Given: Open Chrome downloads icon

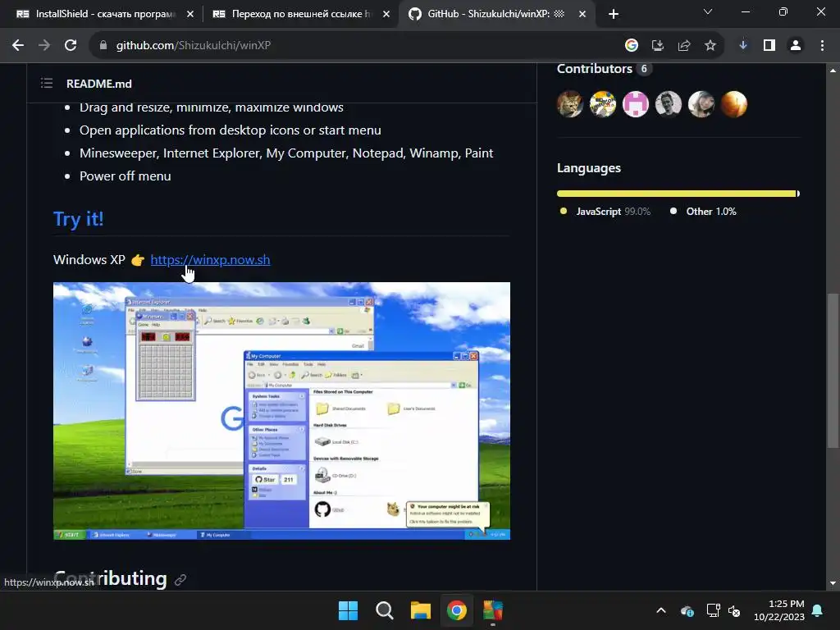Looking at the screenshot, I should coord(743,46).
